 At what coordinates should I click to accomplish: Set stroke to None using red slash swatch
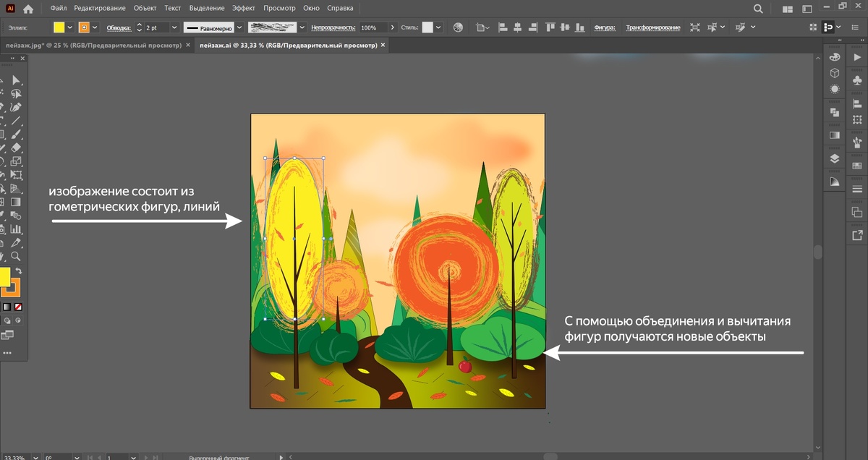[x=18, y=307]
